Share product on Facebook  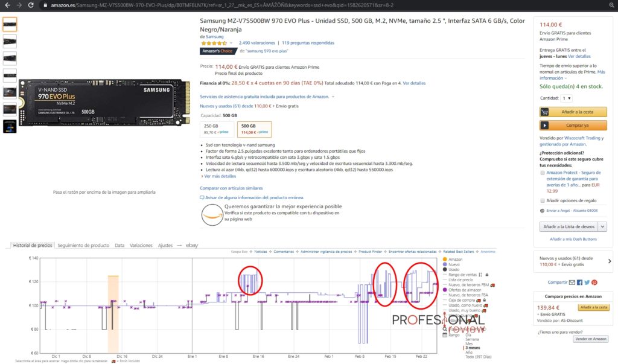(579, 283)
